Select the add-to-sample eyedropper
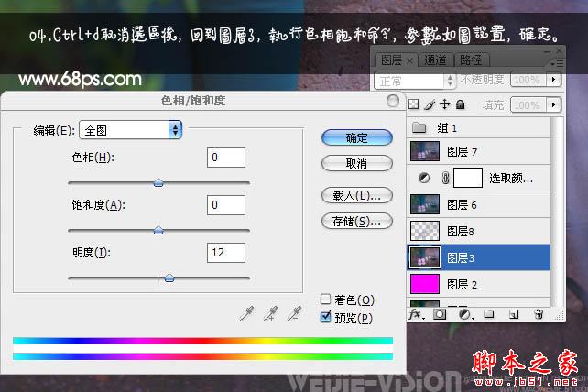This screenshot has width=588, height=392. pyautogui.click(x=271, y=313)
